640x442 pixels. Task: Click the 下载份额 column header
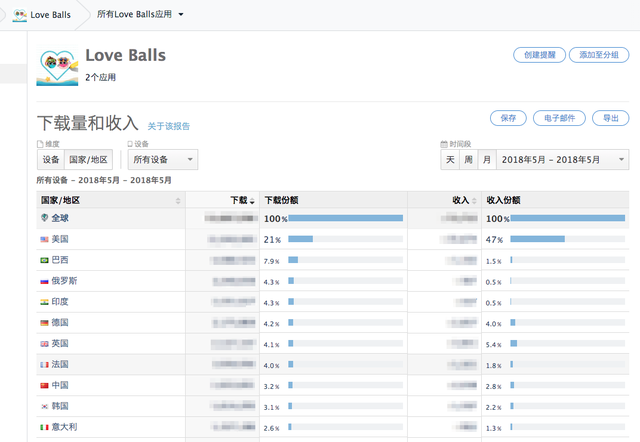(281, 200)
